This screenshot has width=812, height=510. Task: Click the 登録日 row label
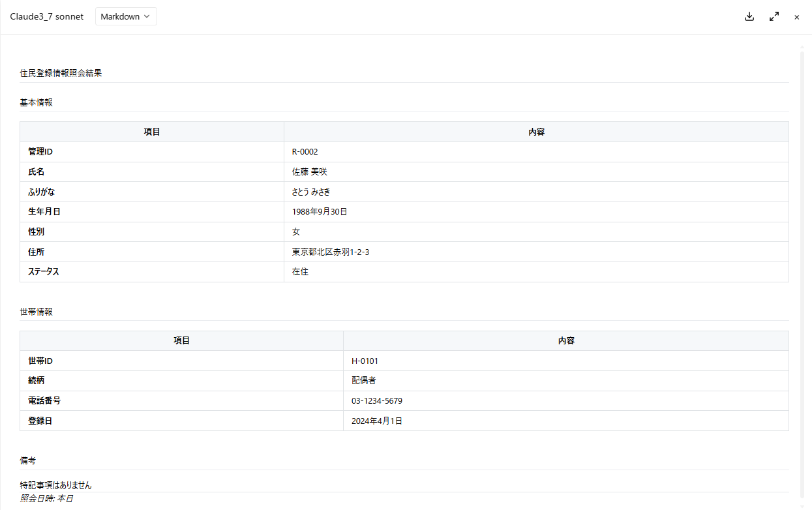coord(40,421)
